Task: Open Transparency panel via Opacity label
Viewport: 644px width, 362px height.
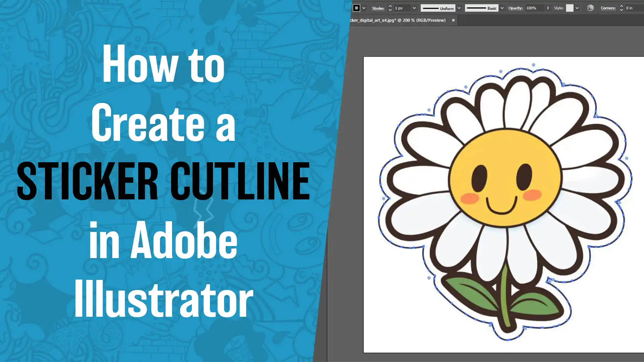Action: click(515, 8)
